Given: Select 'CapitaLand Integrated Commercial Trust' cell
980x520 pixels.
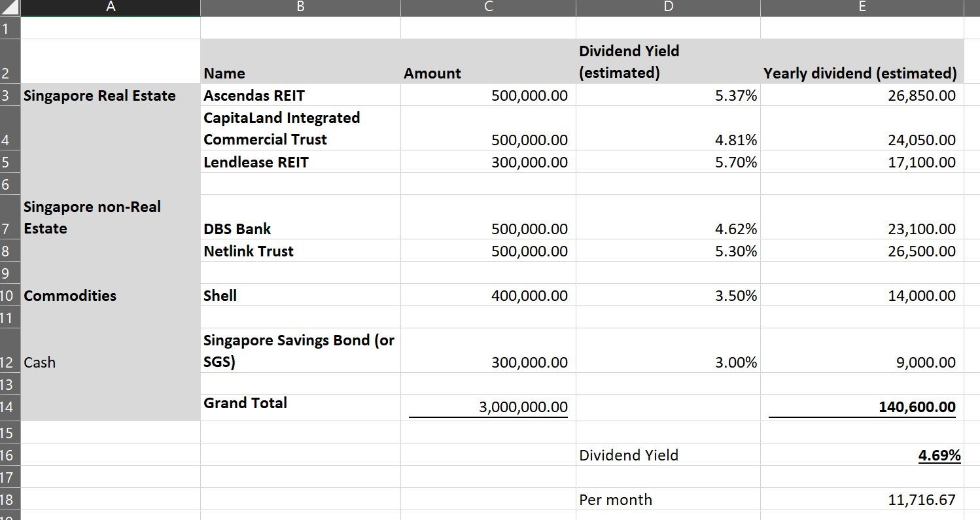Looking at the screenshot, I should coord(300,128).
